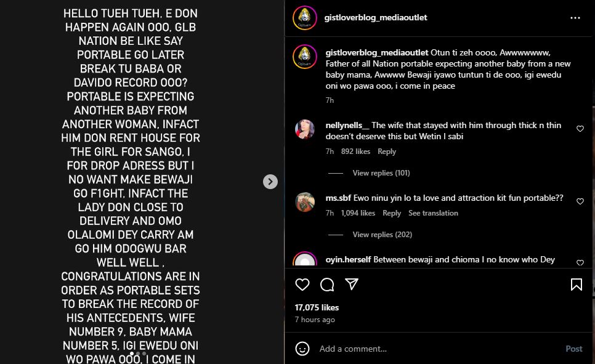Screen dimensions: 595x364
Task: Share the post via paper plane icon
Action: click(x=352, y=284)
